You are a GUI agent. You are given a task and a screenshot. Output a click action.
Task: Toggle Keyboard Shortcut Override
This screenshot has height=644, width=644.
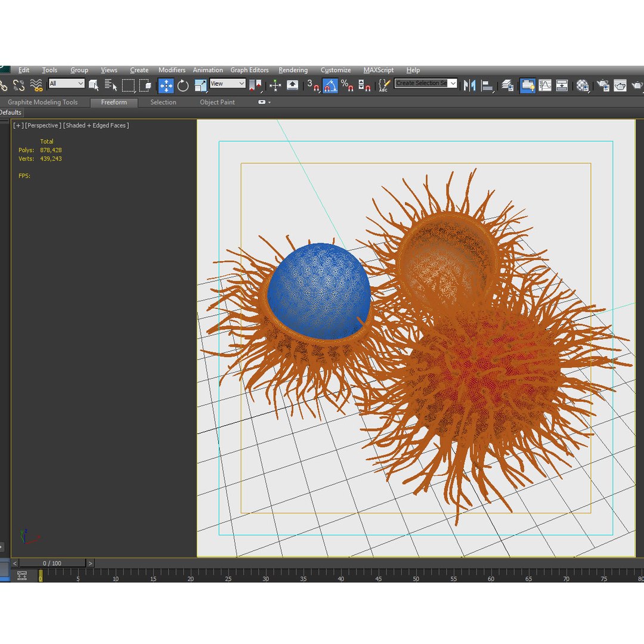pyautogui.click(x=292, y=85)
